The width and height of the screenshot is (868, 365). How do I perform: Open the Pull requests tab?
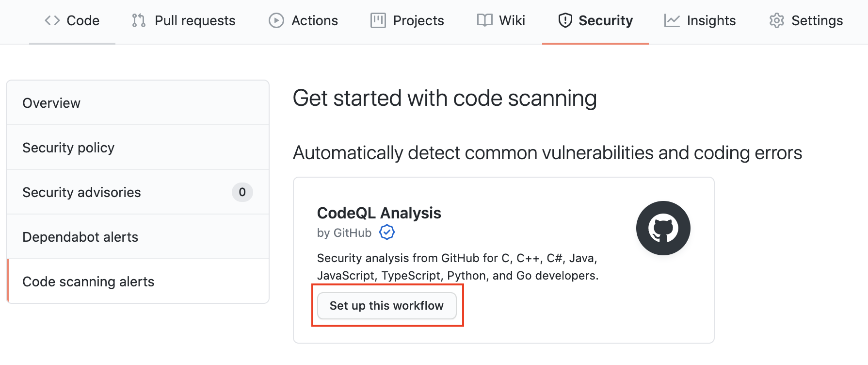point(184,20)
